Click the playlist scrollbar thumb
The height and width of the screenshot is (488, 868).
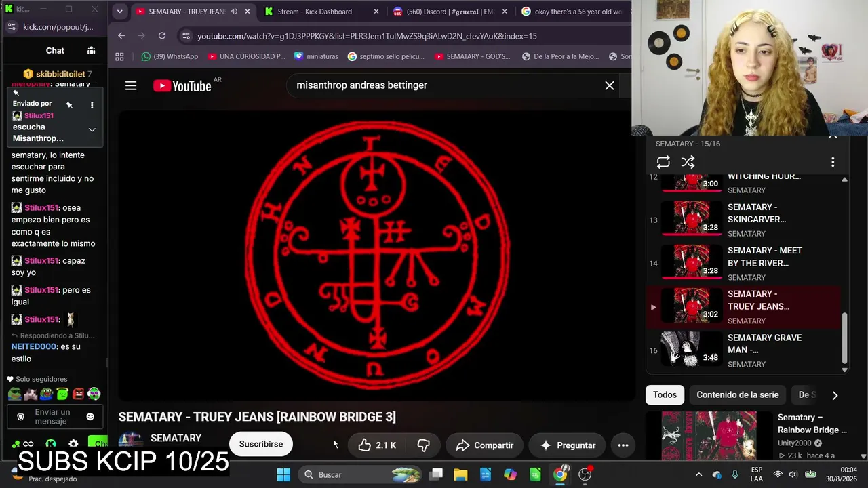point(844,338)
